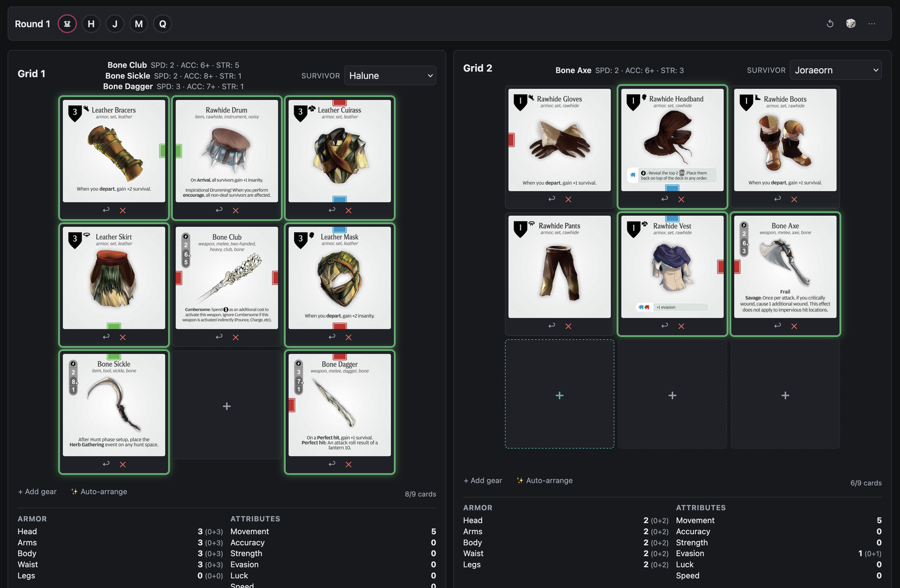Rotate the Rawhide Vest card
The image size is (900, 588).
664,325
